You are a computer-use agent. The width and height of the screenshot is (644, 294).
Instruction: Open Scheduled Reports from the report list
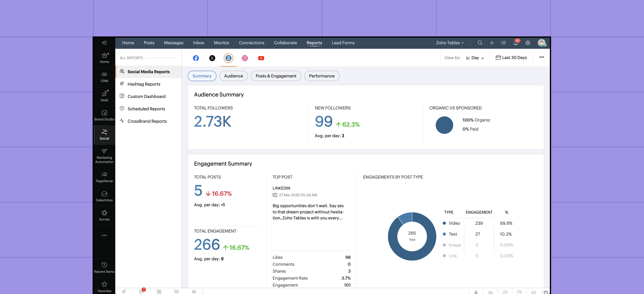(146, 109)
